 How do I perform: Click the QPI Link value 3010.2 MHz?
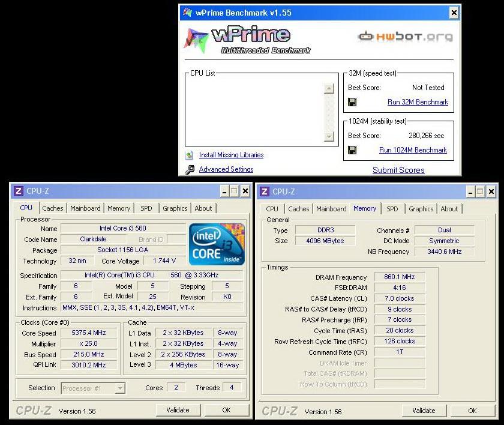pyautogui.click(x=89, y=365)
